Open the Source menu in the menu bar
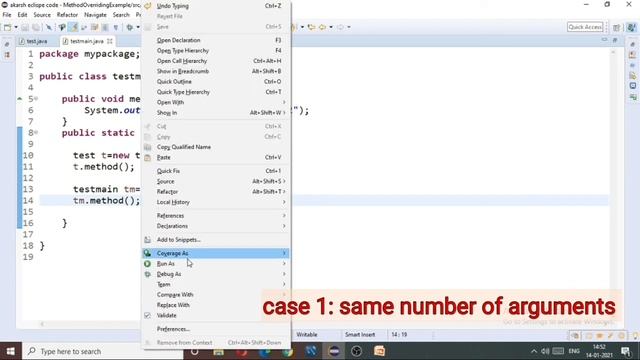 click(42, 15)
